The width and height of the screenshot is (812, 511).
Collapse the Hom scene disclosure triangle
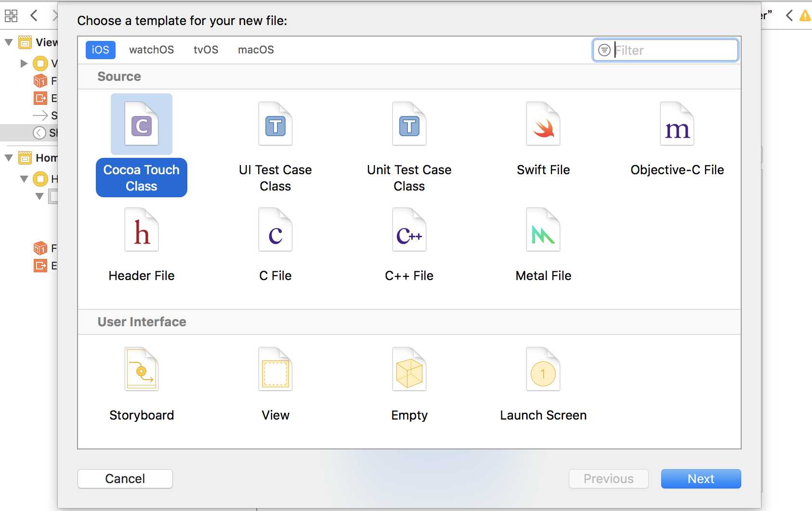(x=9, y=158)
